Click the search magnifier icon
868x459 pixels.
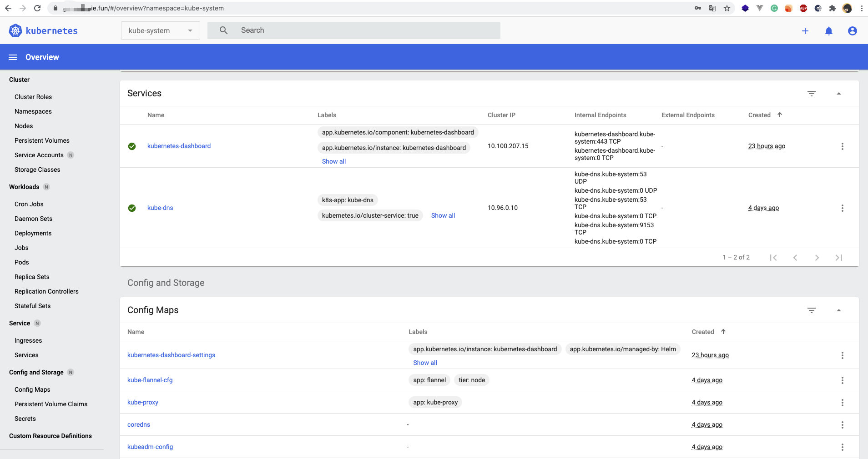223,30
